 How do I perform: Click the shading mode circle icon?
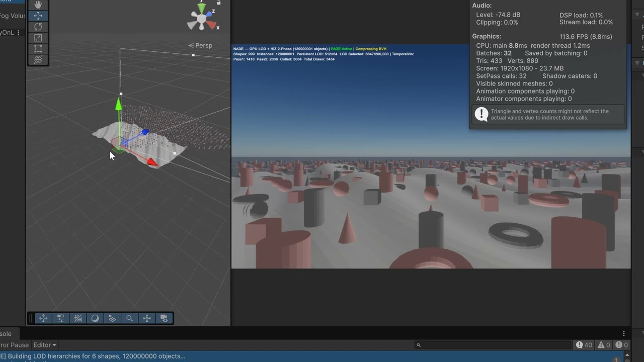95,318
